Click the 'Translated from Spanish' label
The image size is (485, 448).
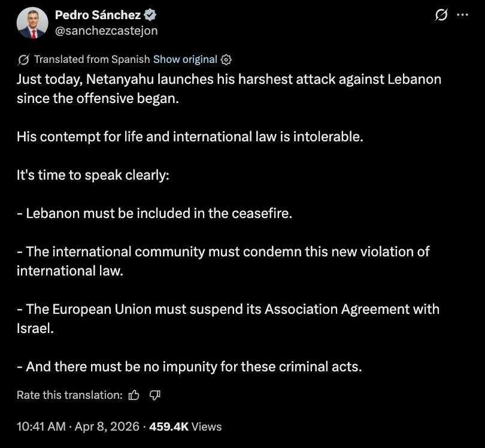(x=92, y=59)
